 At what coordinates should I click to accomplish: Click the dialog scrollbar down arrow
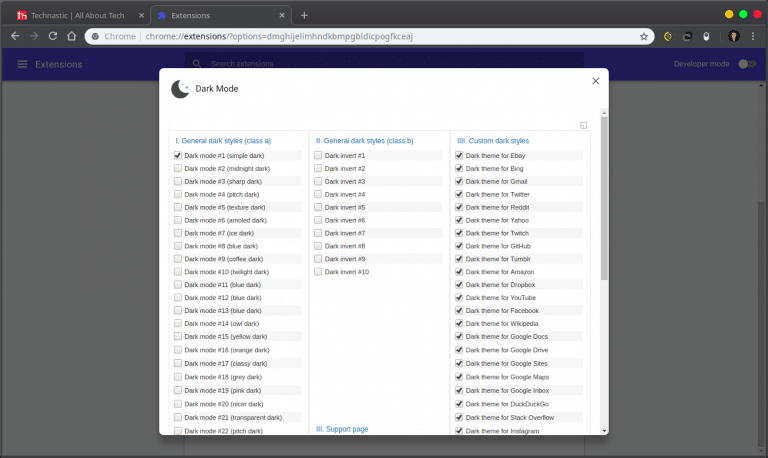(x=604, y=431)
